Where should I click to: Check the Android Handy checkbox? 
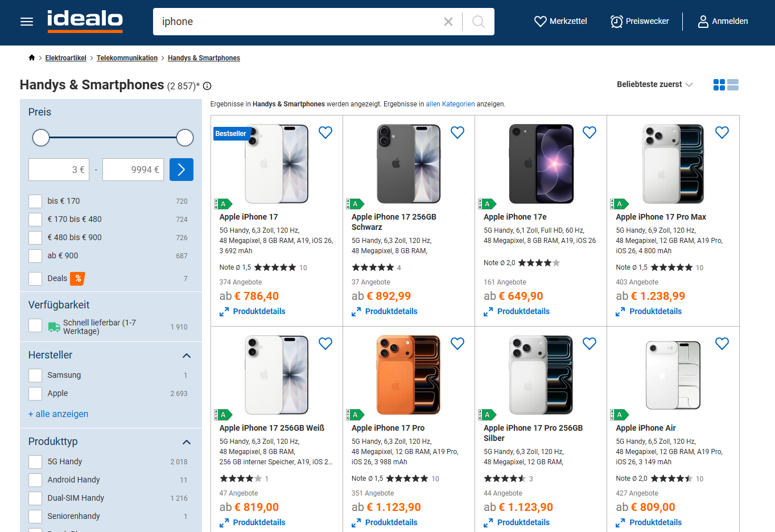point(35,480)
